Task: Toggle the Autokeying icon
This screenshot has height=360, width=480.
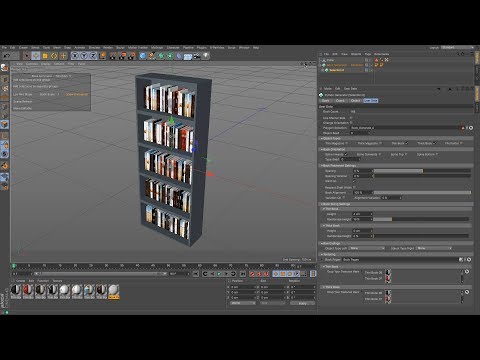Action: (x=259, y=274)
